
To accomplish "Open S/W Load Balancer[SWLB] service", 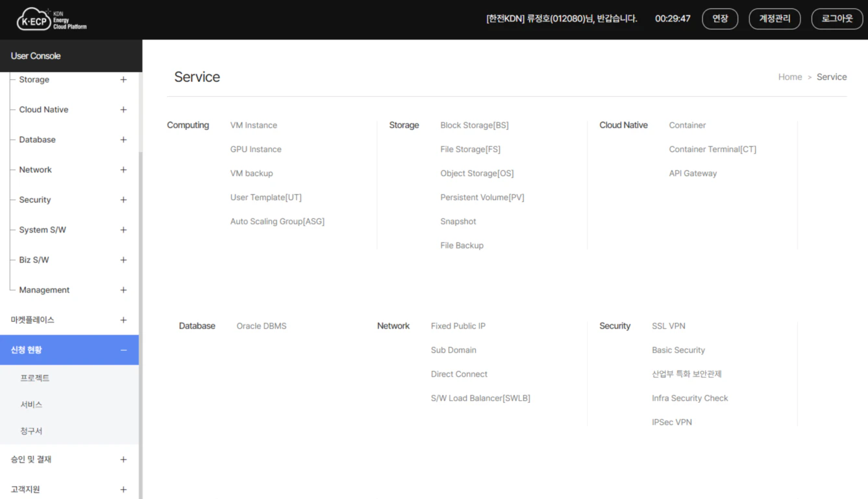I will (480, 398).
